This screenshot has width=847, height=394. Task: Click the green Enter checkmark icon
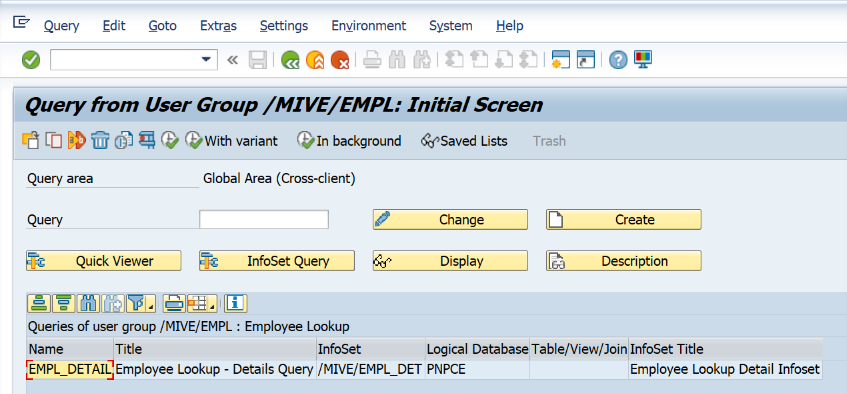point(31,60)
